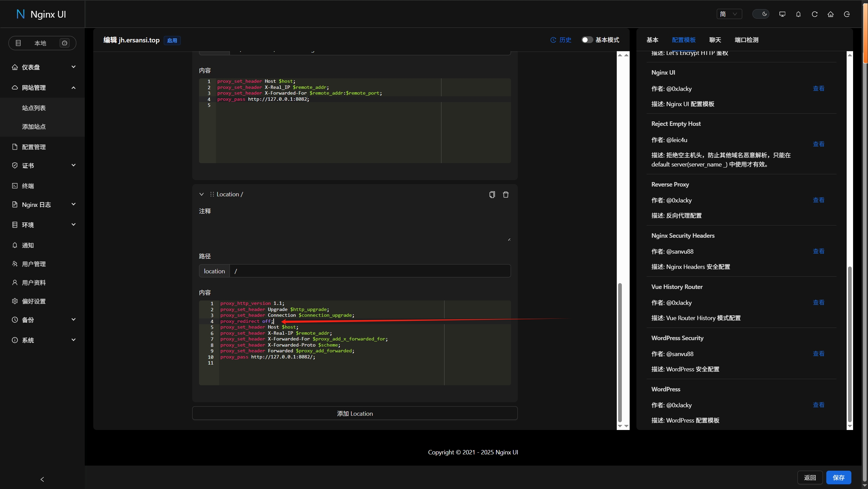Click the Nginx UI logo

click(41, 14)
